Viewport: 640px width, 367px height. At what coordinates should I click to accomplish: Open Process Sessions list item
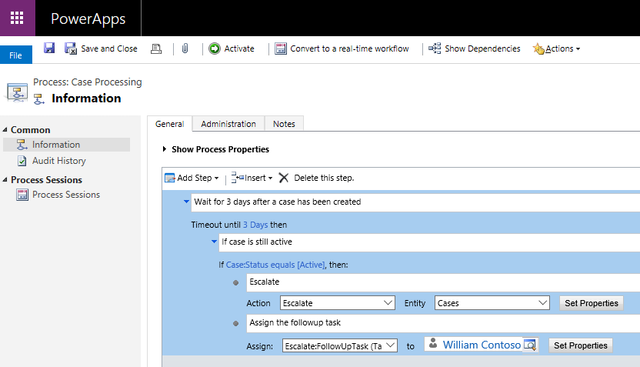pyautogui.click(x=66, y=195)
